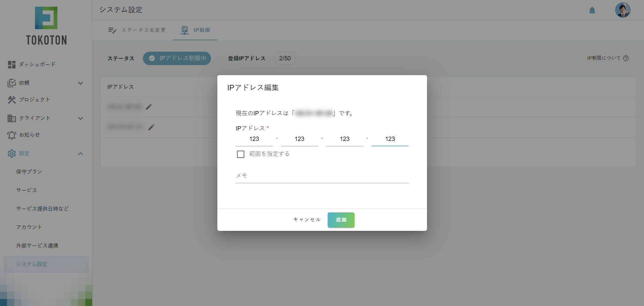Screen dimensions: 644x306
Task: Click the notification bell icon
Action: point(592,10)
